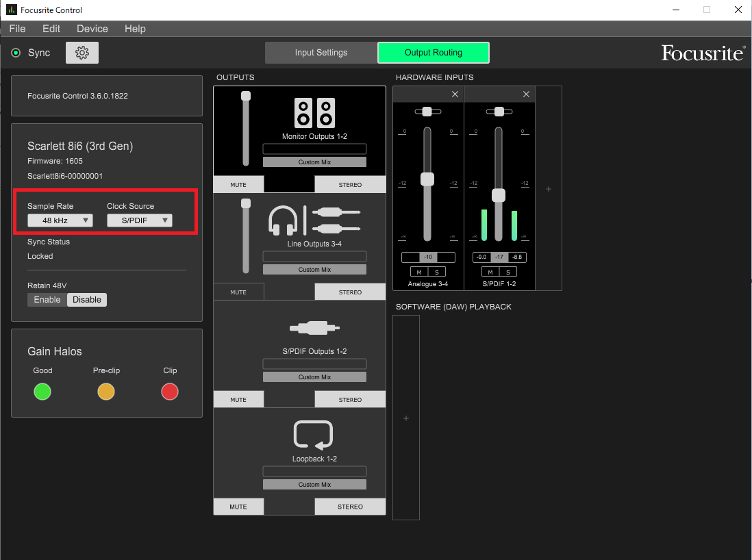Open the Clock Source S/PDIF dropdown
752x560 pixels.
coord(140,220)
